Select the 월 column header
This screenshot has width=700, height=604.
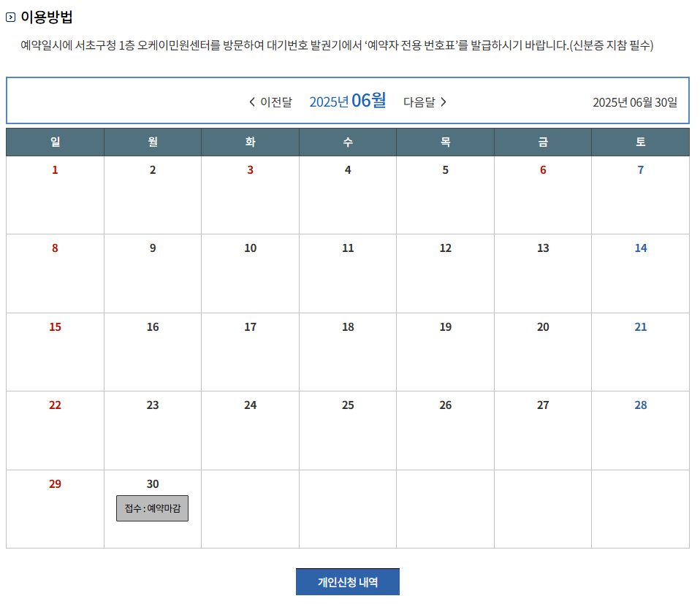click(153, 142)
